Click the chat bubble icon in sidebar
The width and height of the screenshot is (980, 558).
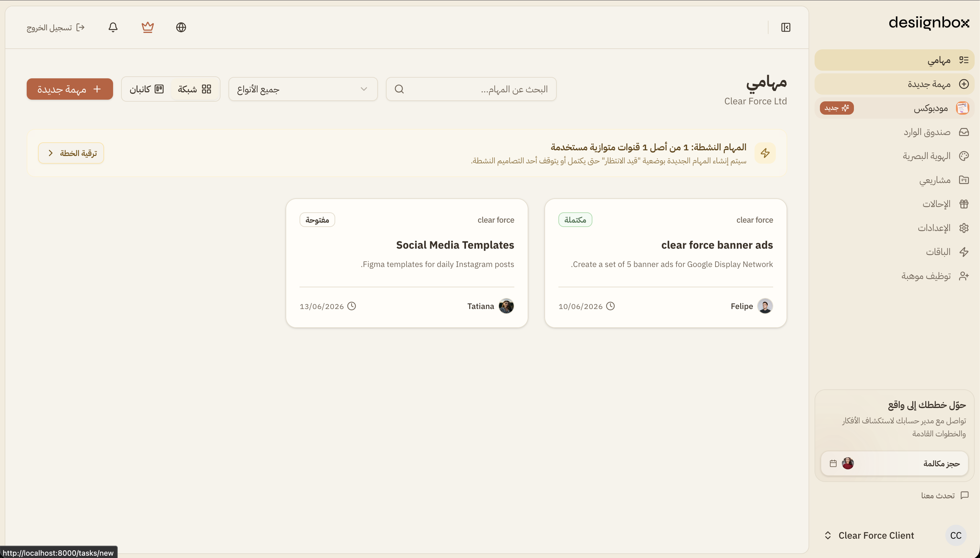coord(965,495)
